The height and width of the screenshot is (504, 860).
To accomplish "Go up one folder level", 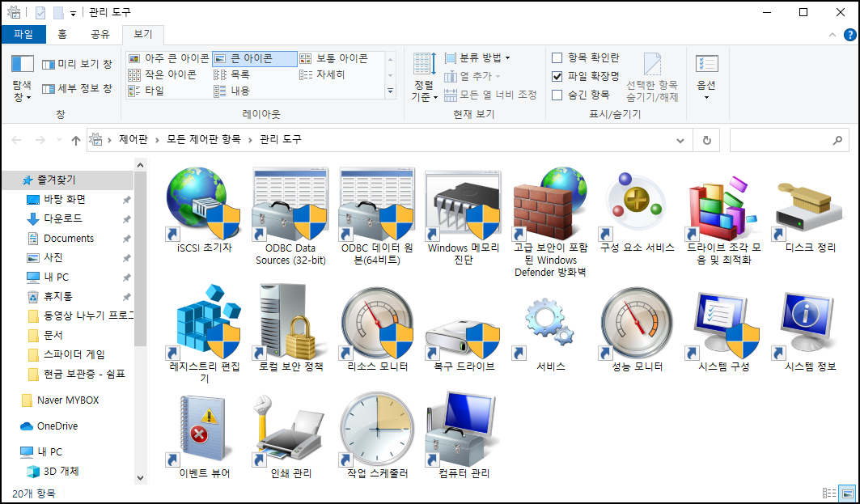I will [76, 141].
